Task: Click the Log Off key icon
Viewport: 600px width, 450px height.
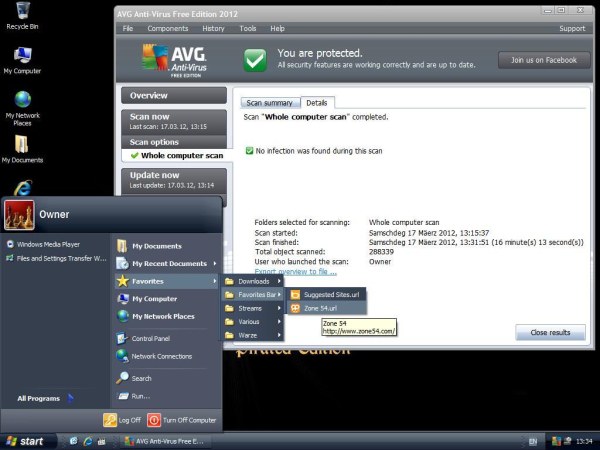Action: 110,420
